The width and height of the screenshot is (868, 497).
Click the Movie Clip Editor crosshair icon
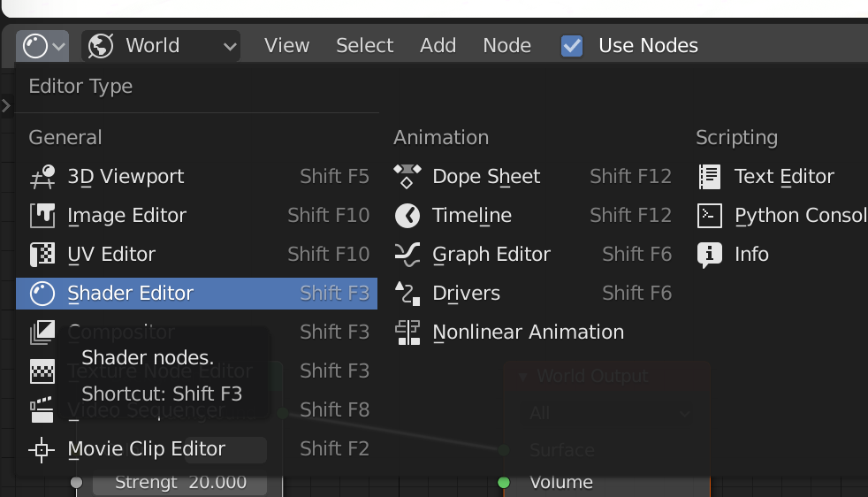tap(42, 449)
